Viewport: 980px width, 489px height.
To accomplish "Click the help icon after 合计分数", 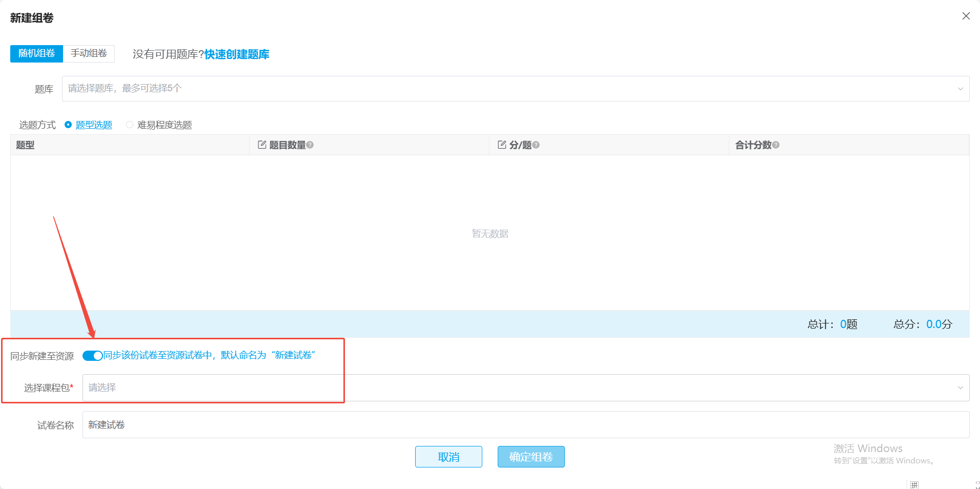I will (775, 145).
